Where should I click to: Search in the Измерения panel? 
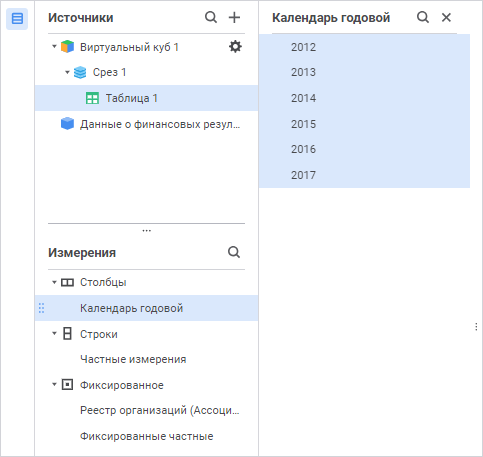click(234, 252)
